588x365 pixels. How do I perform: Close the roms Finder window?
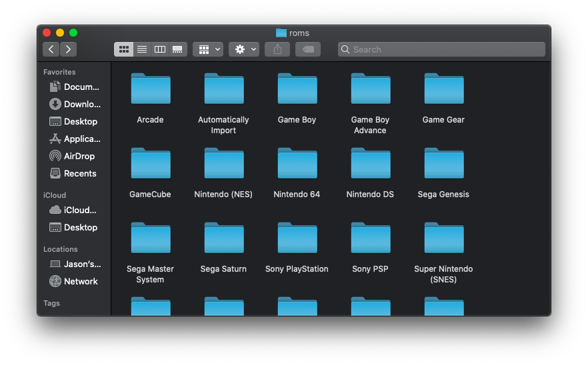pos(47,33)
